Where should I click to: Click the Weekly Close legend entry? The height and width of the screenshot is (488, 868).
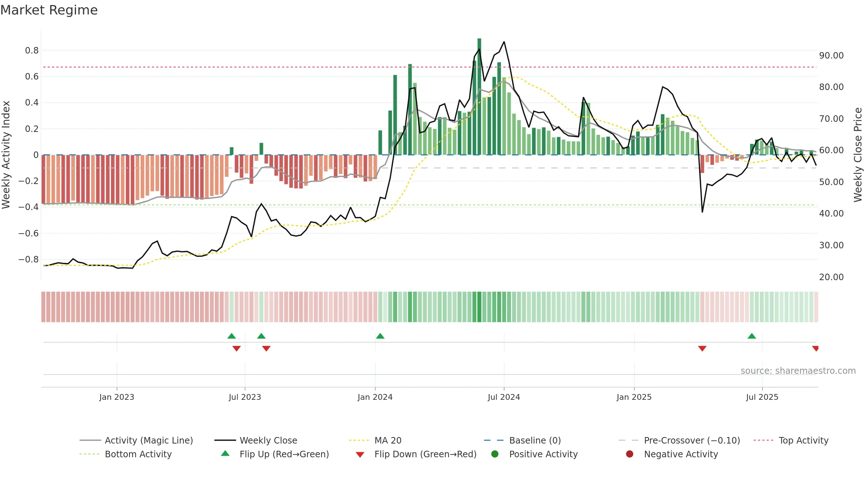pyautogui.click(x=256, y=440)
